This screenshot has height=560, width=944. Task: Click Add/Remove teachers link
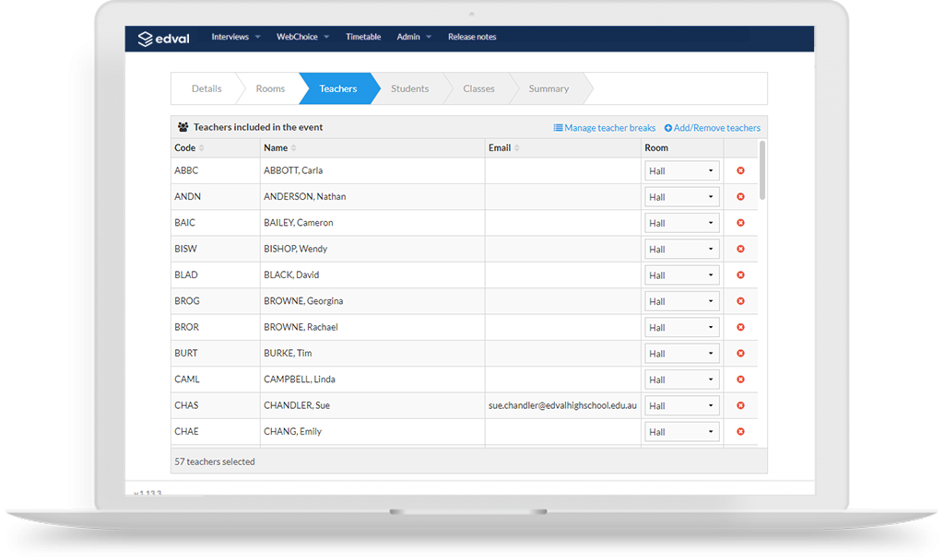coord(713,127)
